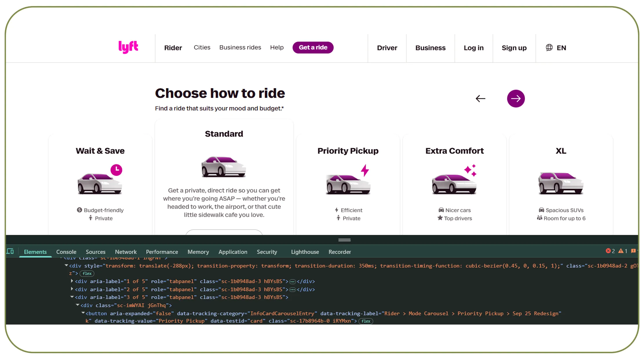The image size is (644, 359).
Task: Click the lightning bolt on Priority Pickup car
Action: tap(365, 170)
